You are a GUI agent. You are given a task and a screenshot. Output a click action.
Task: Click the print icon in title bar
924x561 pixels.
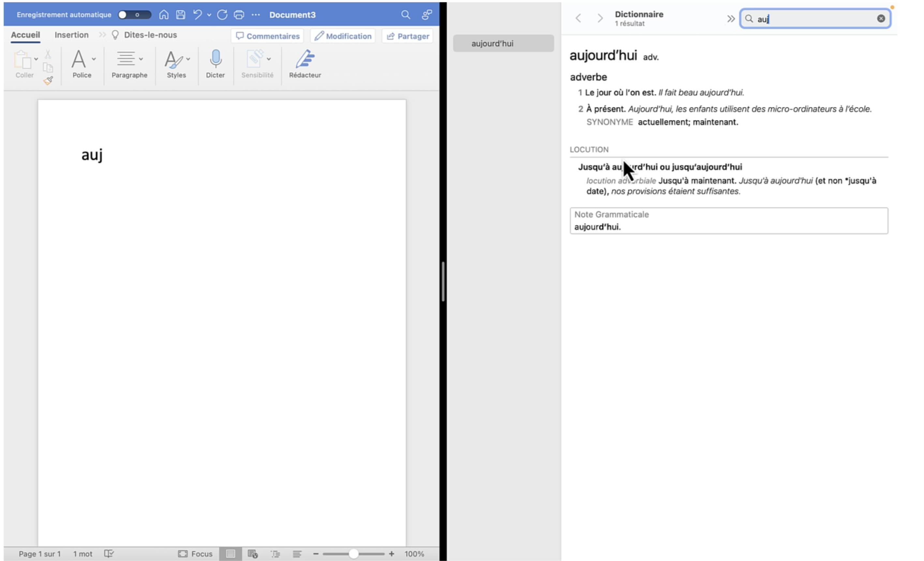[x=239, y=15]
